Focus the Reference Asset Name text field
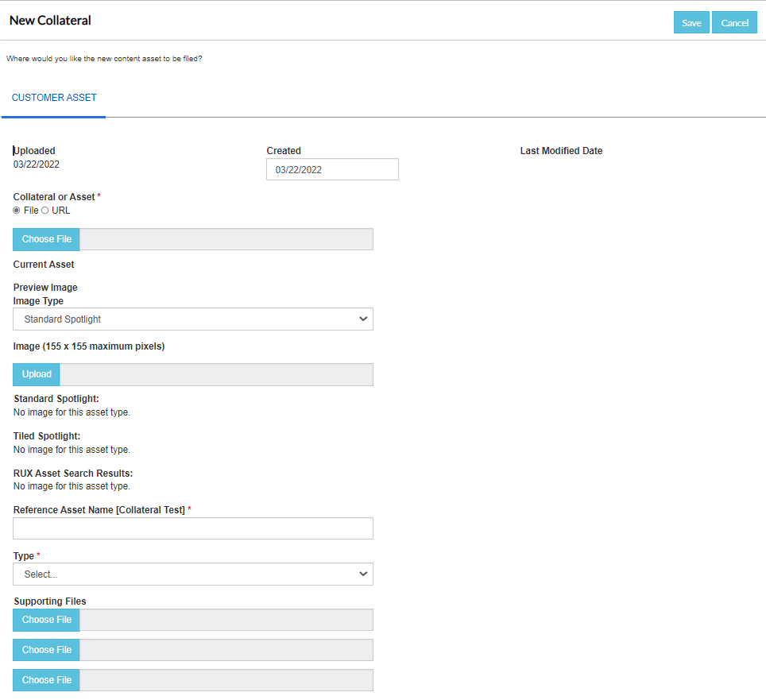The width and height of the screenshot is (766, 700). 193,528
